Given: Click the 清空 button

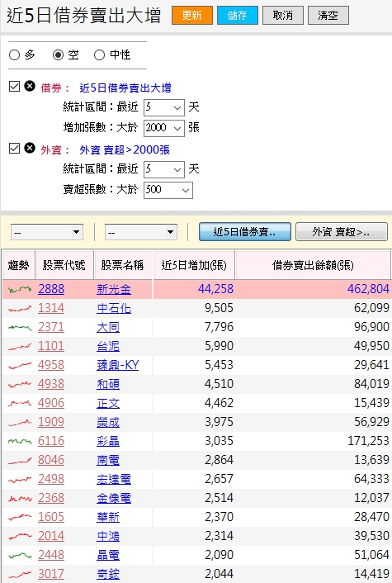Looking at the screenshot, I should tap(328, 15).
